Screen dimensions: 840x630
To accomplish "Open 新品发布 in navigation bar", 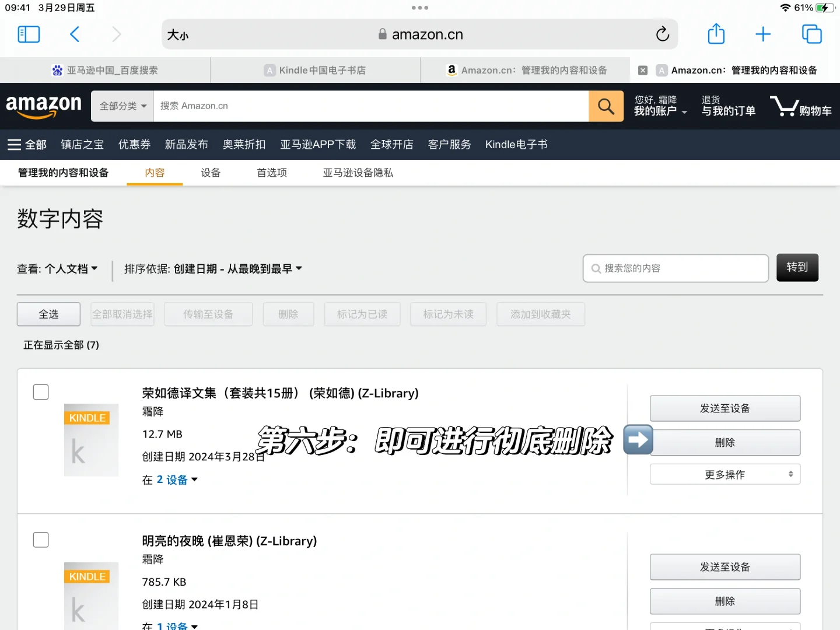I will [186, 145].
